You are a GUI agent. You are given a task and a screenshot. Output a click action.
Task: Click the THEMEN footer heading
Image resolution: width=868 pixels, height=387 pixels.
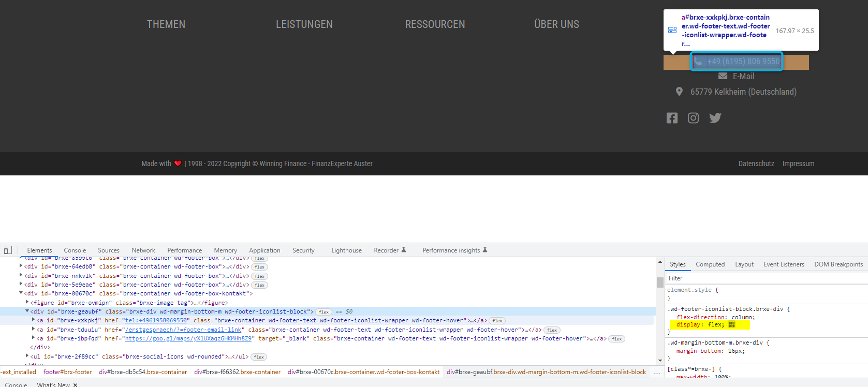(166, 24)
